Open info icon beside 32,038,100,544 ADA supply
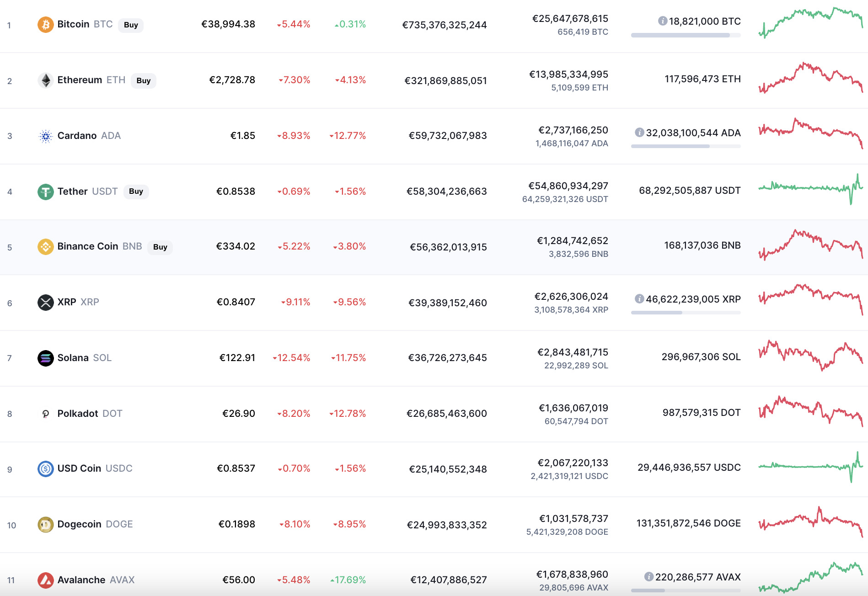868x596 pixels. coord(639,133)
